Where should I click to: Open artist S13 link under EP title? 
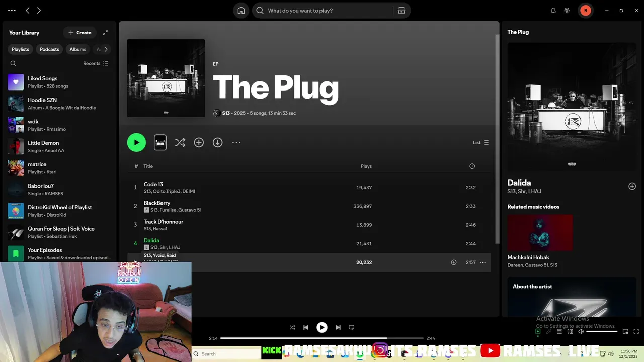[x=226, y=113]
